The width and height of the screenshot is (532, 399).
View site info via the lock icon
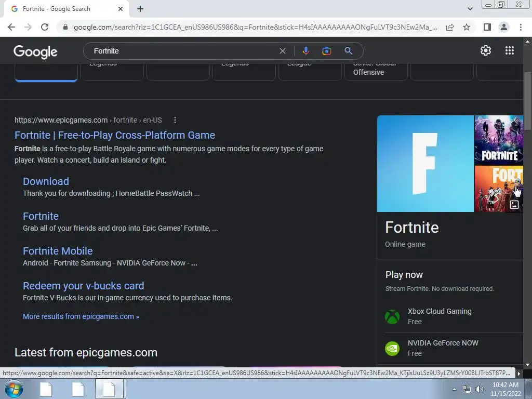click(65, 27)
